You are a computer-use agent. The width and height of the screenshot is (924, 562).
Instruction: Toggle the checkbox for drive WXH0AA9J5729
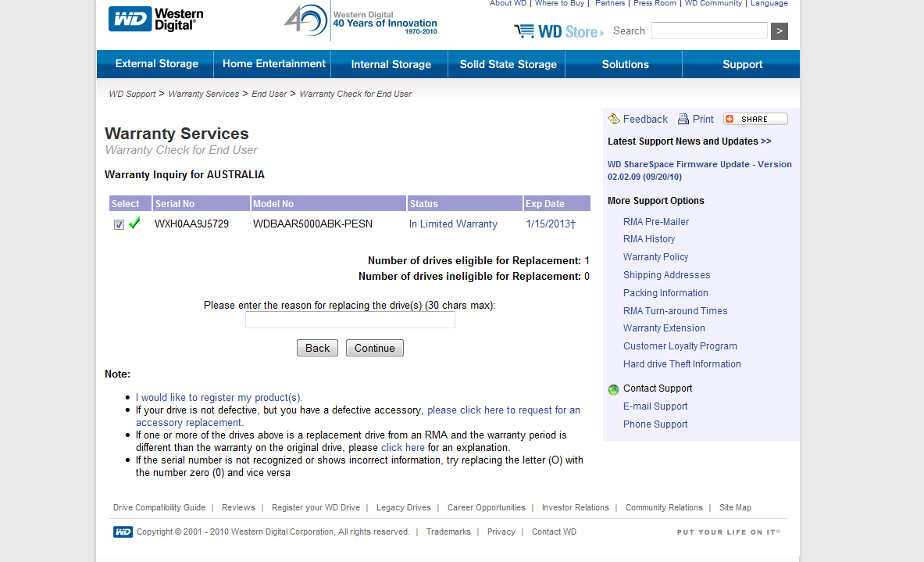pos(119,224)
